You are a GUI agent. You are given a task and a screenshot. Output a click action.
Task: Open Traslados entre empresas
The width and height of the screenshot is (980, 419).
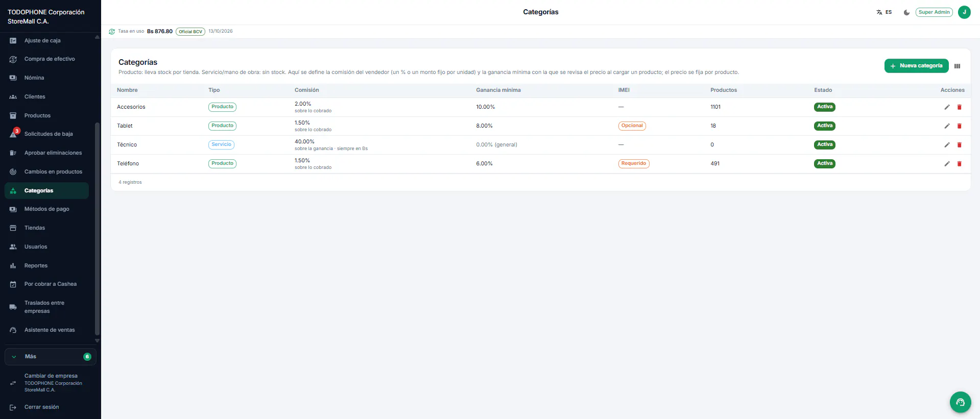coord(47,307)
